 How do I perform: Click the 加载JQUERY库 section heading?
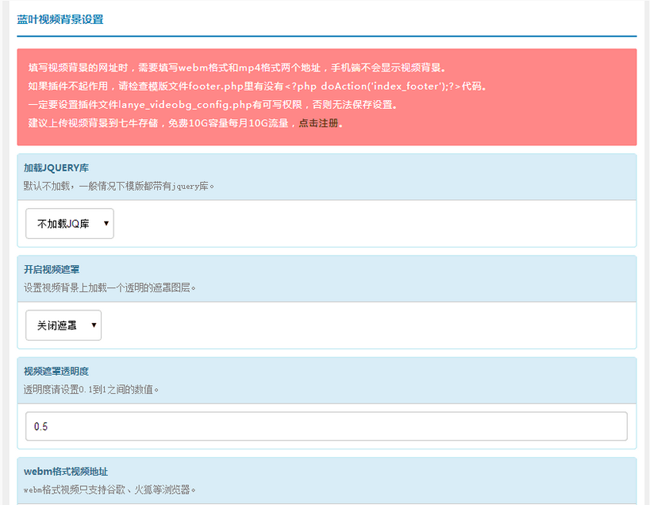[57, 168]
